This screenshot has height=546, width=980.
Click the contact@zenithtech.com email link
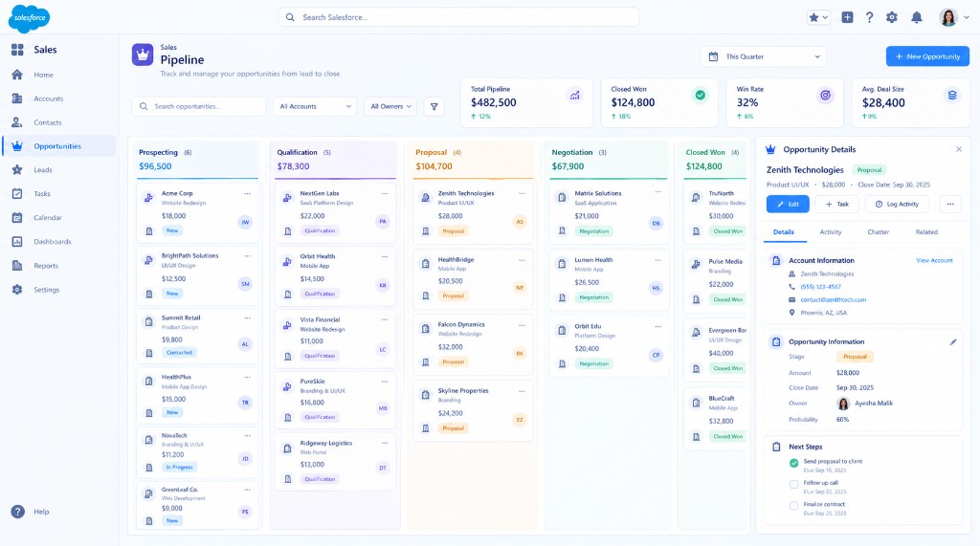coord(834,300)
